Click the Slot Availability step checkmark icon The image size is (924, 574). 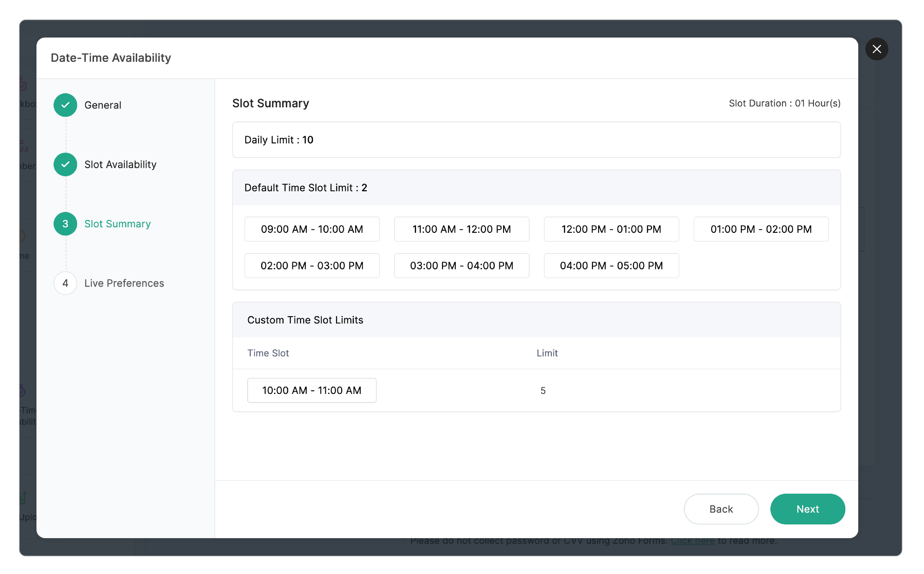[65, 164]
